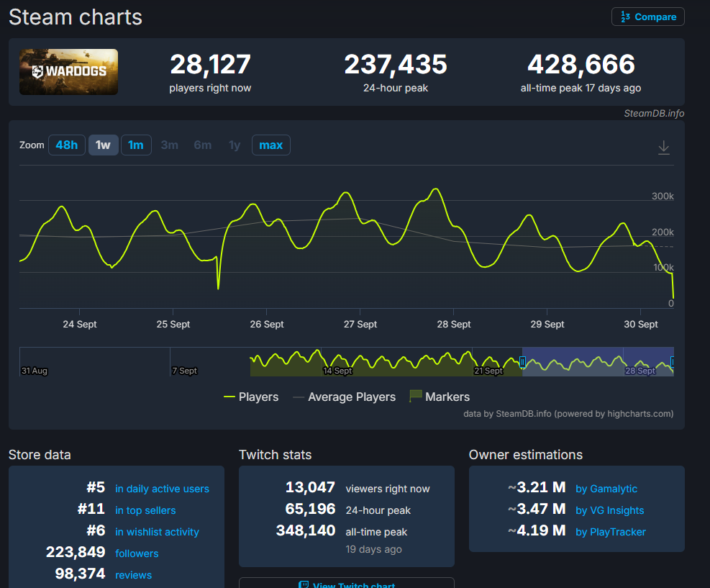The height and width of the screenshot is (588, 710).
Task: Click the 98,374 reviews count
Action: click(x=80, y=574)
